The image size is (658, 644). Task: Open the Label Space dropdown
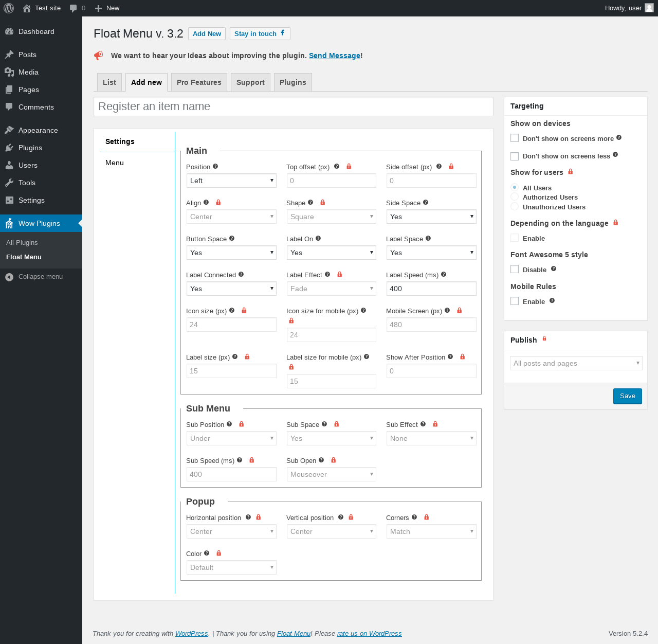point(431,253)
